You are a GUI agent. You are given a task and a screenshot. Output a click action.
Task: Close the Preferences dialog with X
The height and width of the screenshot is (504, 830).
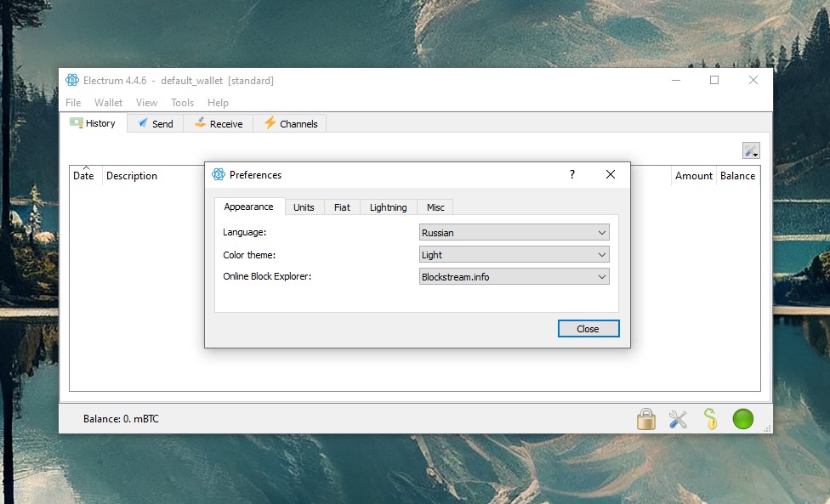[611, 174]
